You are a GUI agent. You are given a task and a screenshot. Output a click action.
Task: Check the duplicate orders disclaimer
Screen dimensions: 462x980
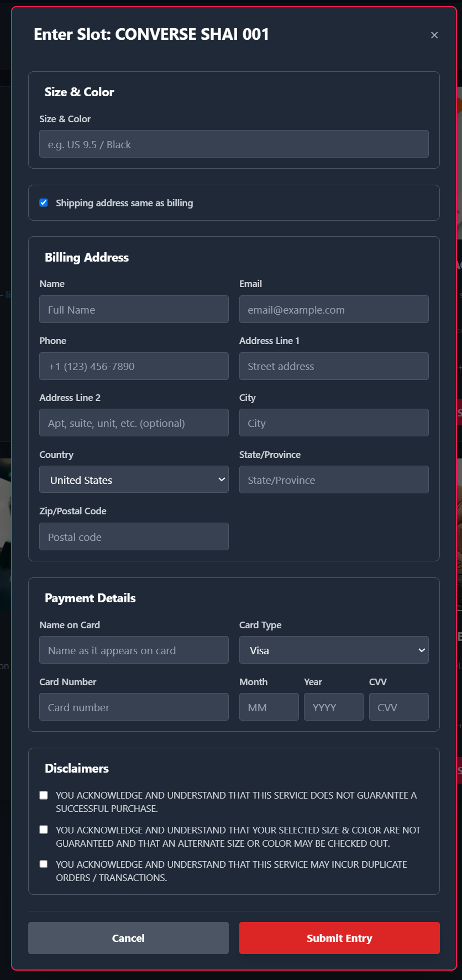pos(44,864)
